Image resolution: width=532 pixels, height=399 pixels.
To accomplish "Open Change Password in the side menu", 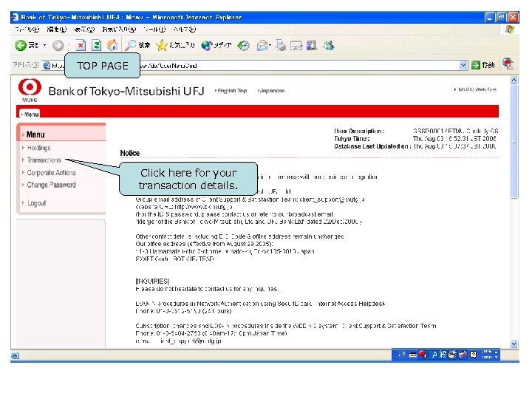I will coord(51,185).
